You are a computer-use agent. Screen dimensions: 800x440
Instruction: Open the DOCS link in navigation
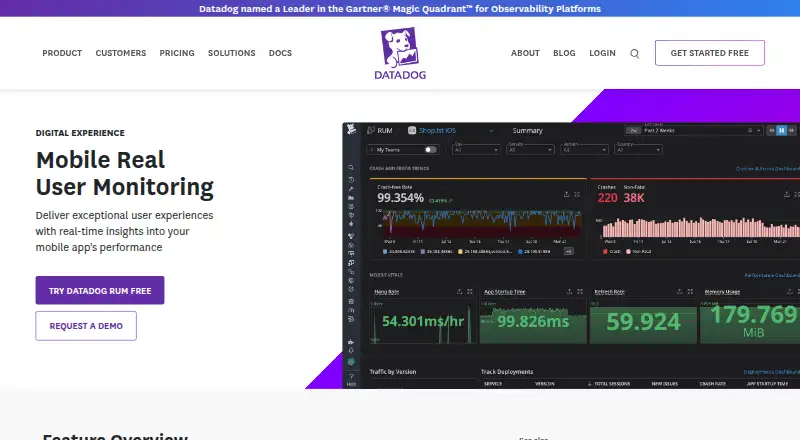[281, 53]
